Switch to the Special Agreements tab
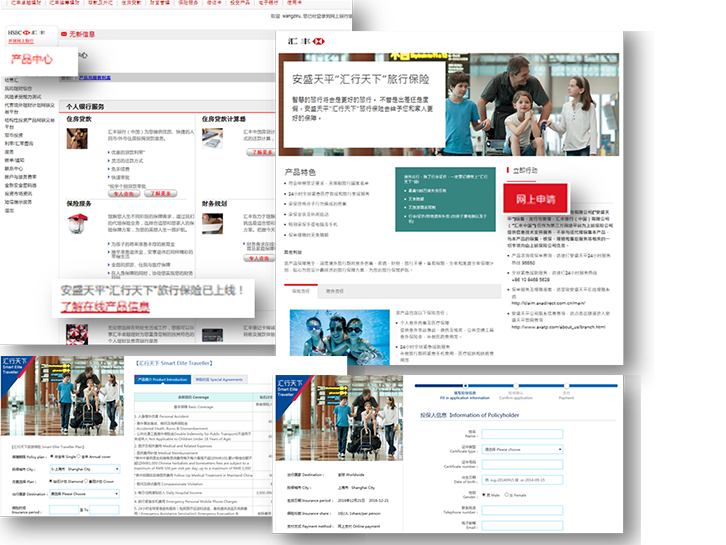 point(219,379)
